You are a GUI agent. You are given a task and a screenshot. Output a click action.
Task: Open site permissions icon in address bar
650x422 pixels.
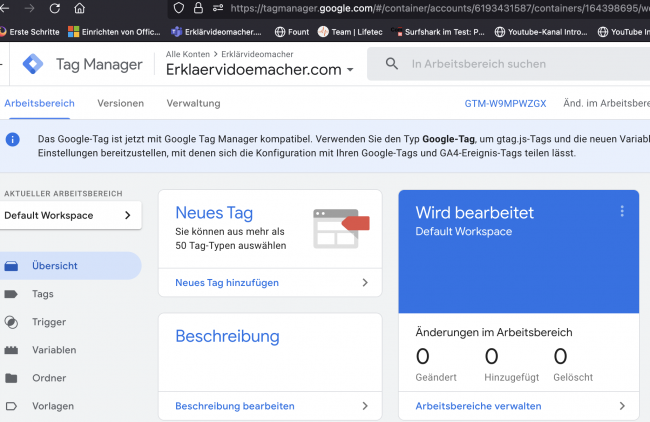point(218,8)
